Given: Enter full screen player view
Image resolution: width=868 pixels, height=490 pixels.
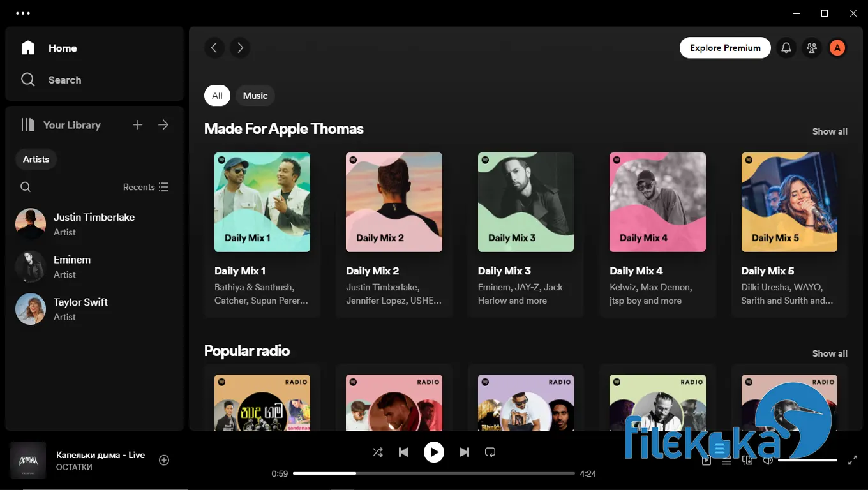Looking at the screenshot, I should pyautogui.click(x=853, y=460).
